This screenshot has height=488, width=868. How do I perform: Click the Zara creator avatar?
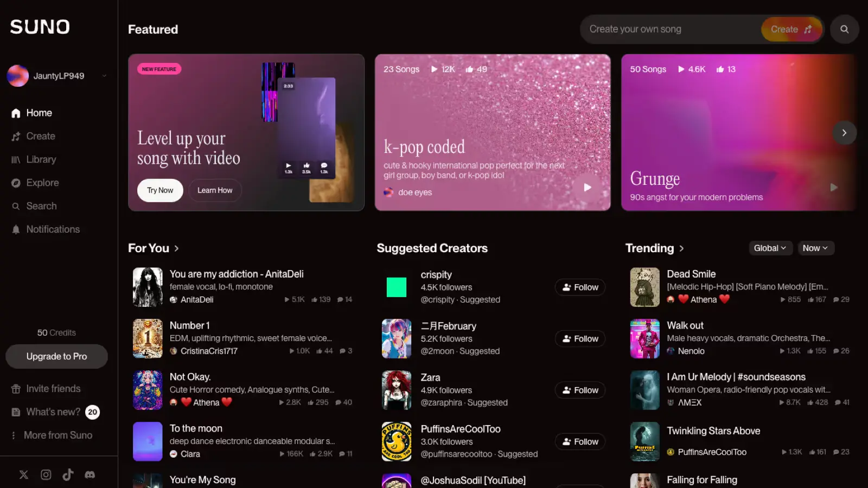tap(397, 390)
